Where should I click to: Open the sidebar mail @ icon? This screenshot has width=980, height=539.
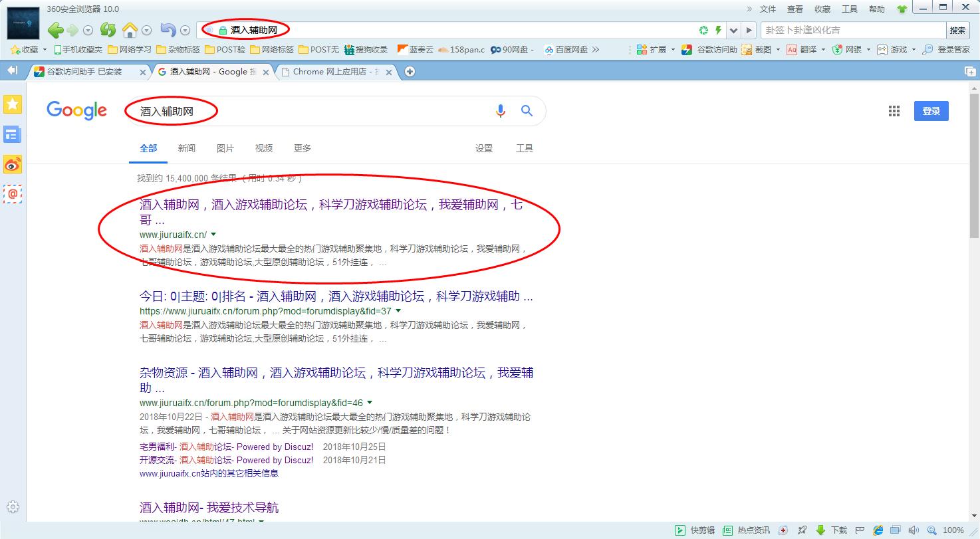(x=13, y=193)
